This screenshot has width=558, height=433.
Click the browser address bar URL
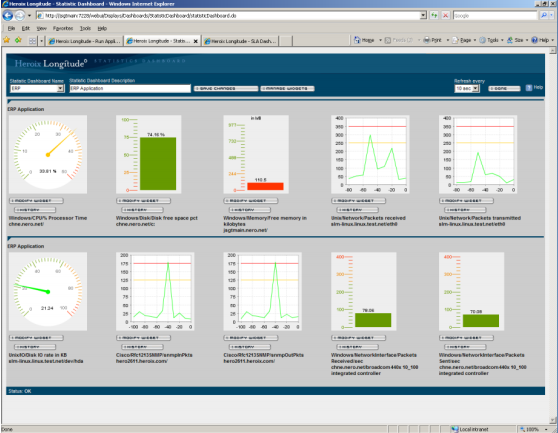[x=228, y=15]
